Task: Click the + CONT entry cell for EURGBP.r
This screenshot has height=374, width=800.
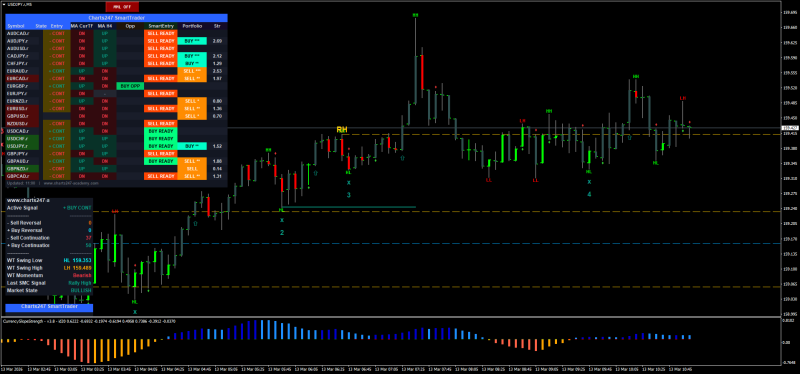Action: coord(57,86)
